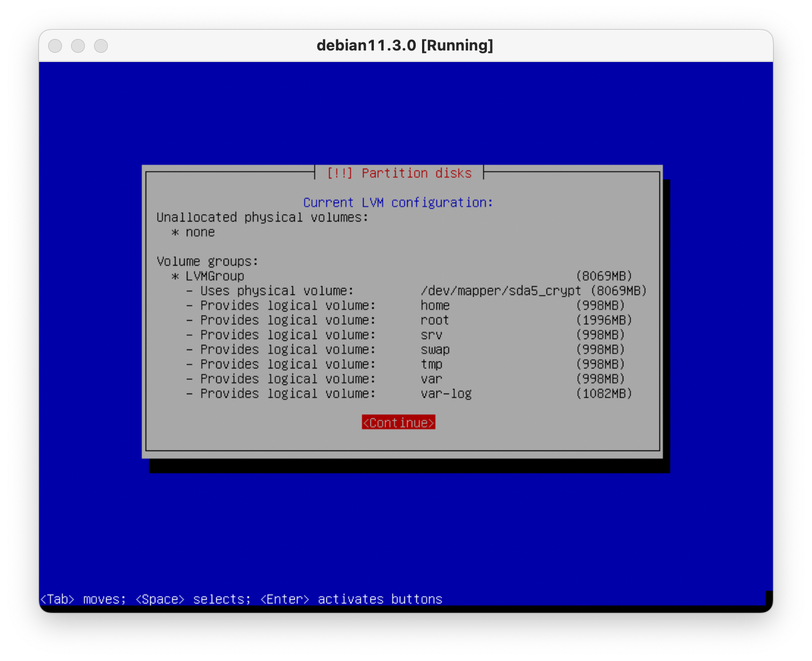
Task: Click the Partition disks dialog title
Action: tap(399, 173)
